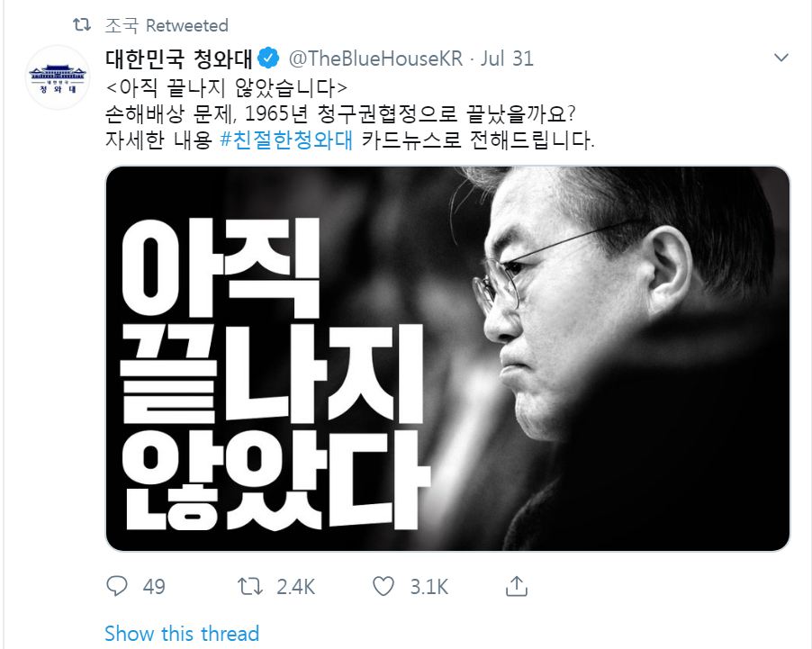812x649 pixels.
Task: Click the 49 replies count
Action: point(154,587)
